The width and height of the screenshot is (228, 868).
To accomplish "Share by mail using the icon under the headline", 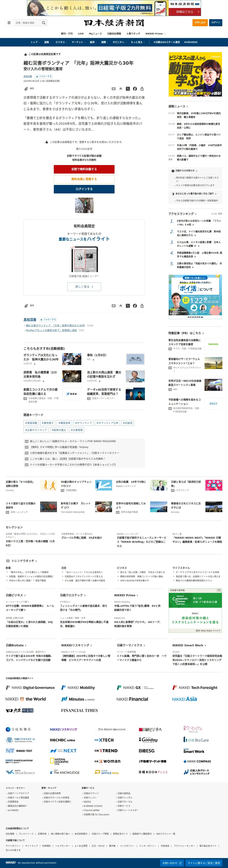I will point(114,89).
